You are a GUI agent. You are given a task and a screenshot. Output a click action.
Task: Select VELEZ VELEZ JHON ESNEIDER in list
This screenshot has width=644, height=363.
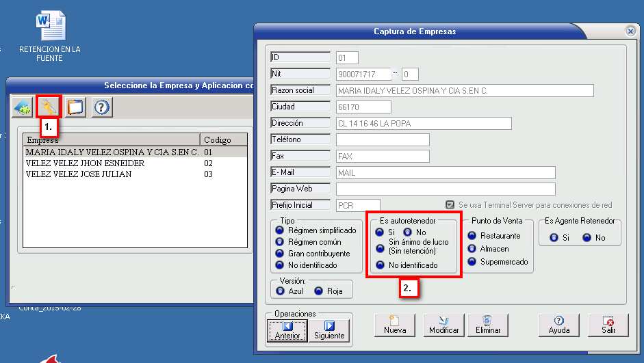pos(85,164)
